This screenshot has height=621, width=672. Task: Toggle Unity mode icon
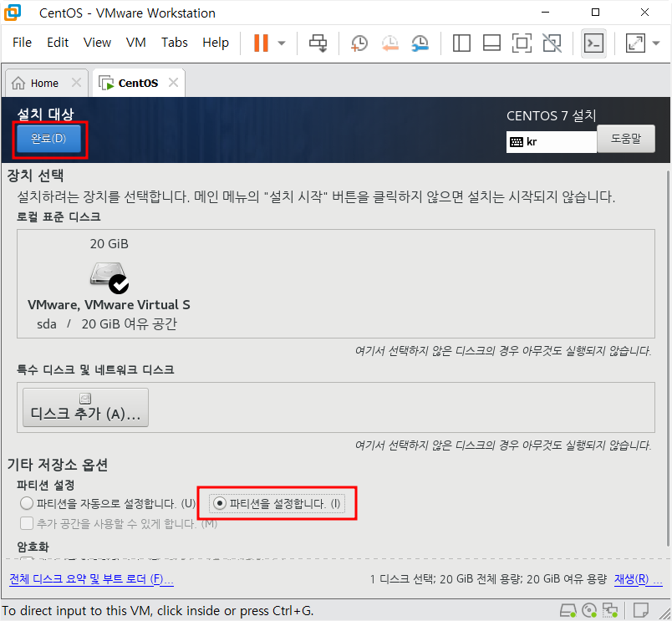click(x=552, y=43)
